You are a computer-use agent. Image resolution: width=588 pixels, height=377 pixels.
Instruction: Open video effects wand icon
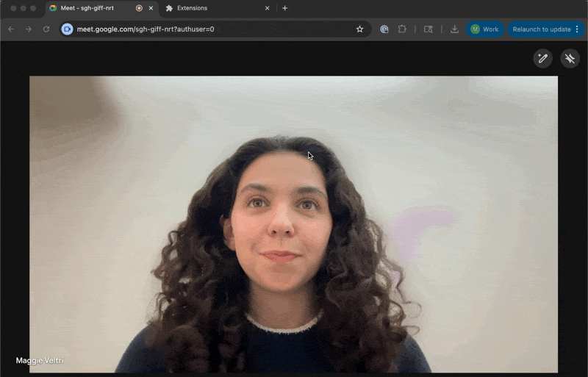542,59
